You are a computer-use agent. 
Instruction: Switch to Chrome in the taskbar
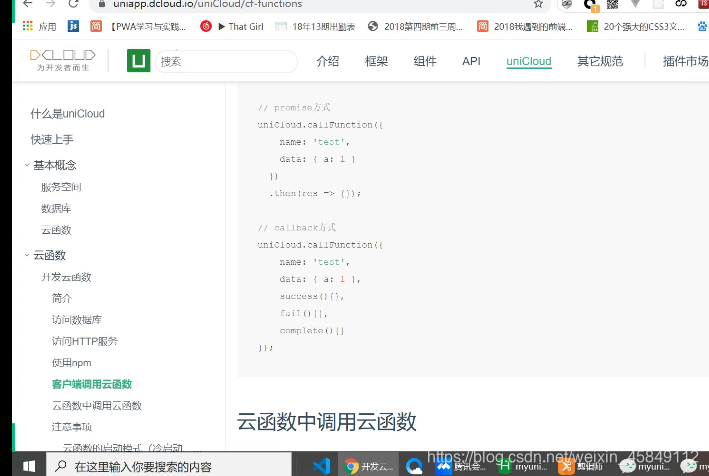368,466
